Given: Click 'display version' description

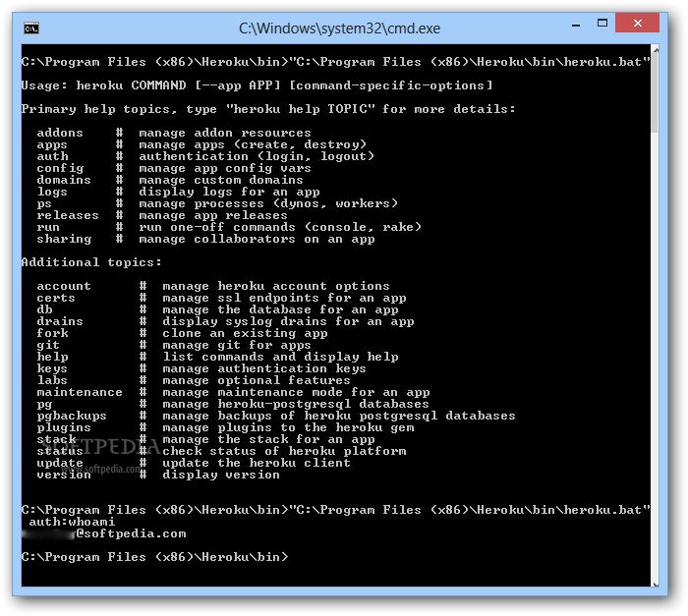Looking at the screenshot, I should point(221,475).
